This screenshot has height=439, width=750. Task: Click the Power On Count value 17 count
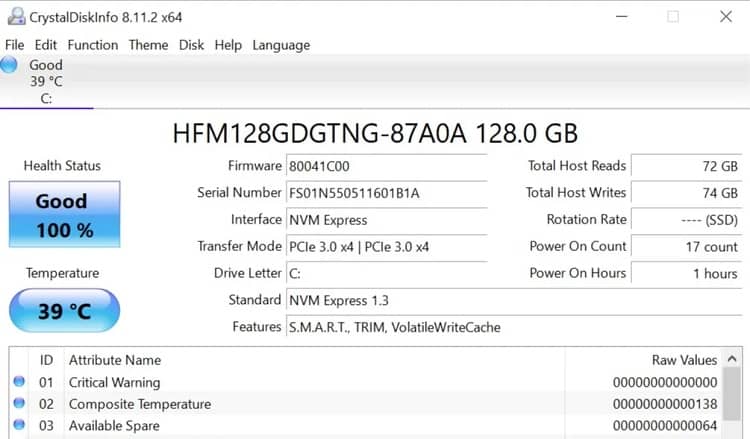pos(686,246)
